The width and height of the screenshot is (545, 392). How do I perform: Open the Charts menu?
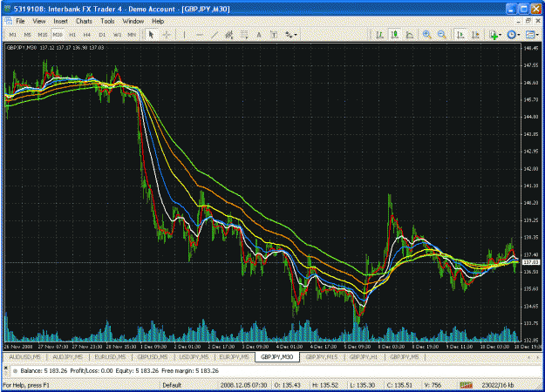pos(84,21)
